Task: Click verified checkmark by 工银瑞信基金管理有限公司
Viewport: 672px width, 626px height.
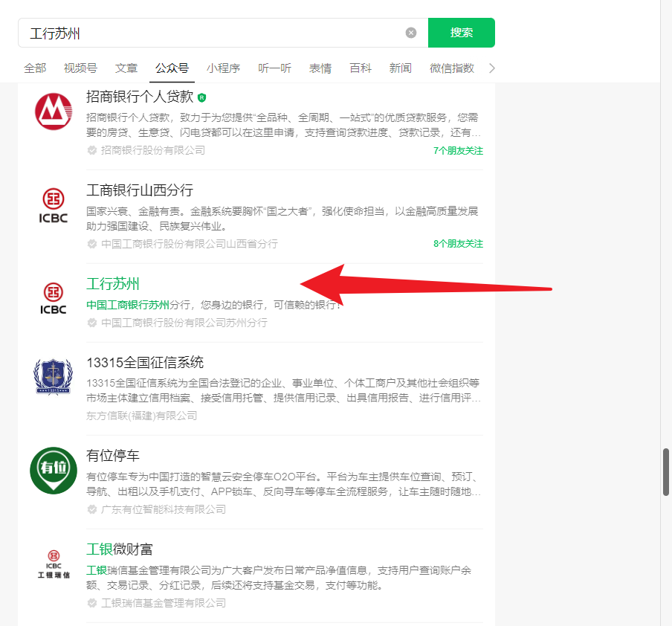Action: (x=91, y=603)
